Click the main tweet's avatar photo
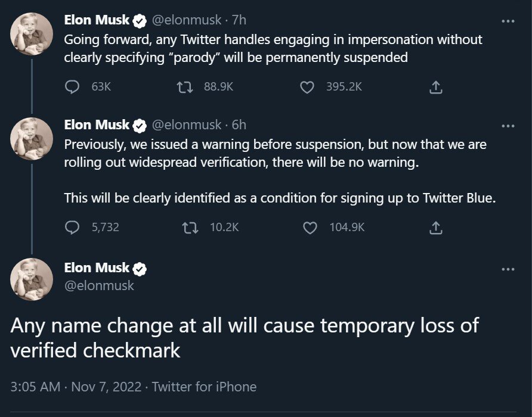This screenshot has width=532, height=417. tap(32, 279)
